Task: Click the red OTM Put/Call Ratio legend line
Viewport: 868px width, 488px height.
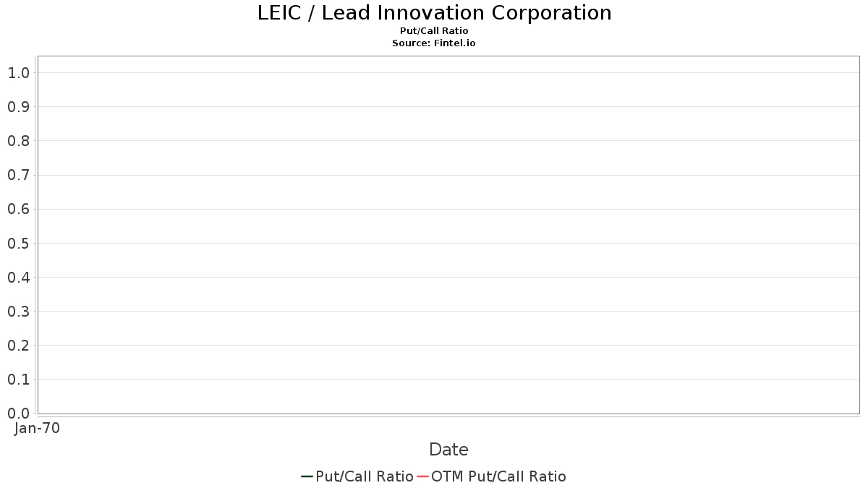Action: 422,476
